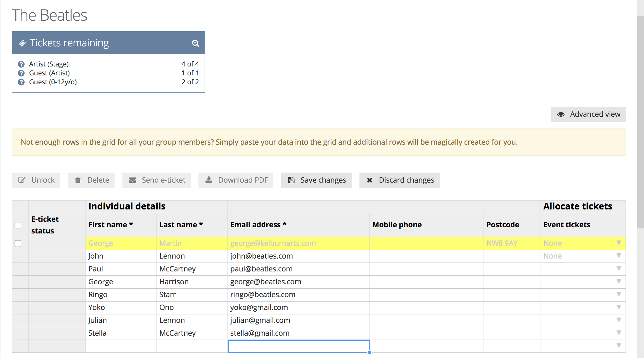Screen dimensions: 644x358
Task: Click the ticket tag icon beside Tickets remaining
Action: click(x=22, y=43)
